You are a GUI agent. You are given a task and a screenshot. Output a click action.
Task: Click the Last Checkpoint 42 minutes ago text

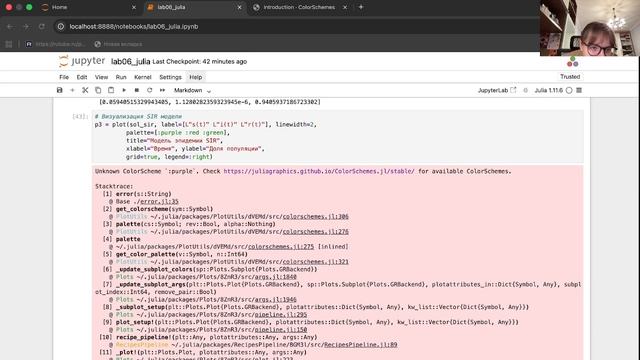[x=200, y=62]
